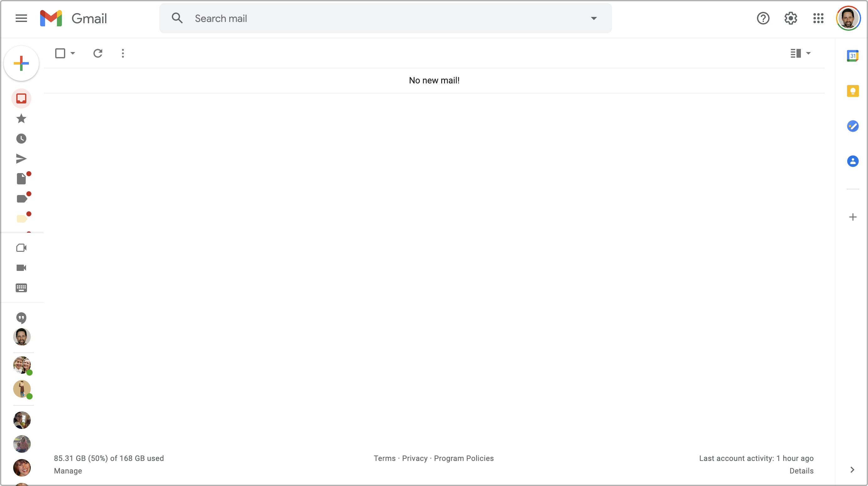The height and width of the screenshot is (486, 868).
Task: Compose a new email
Action: 21,63
